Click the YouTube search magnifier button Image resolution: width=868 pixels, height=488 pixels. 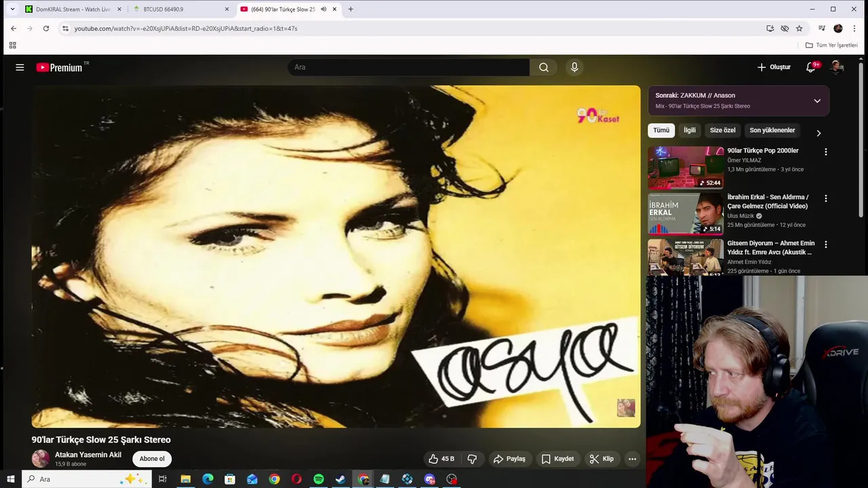point(544,67)
